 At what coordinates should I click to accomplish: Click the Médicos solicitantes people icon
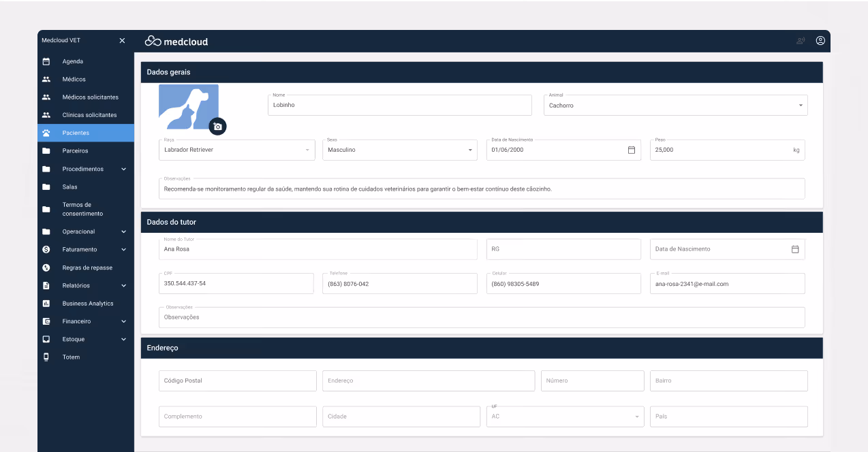click(x=46, y=97)
